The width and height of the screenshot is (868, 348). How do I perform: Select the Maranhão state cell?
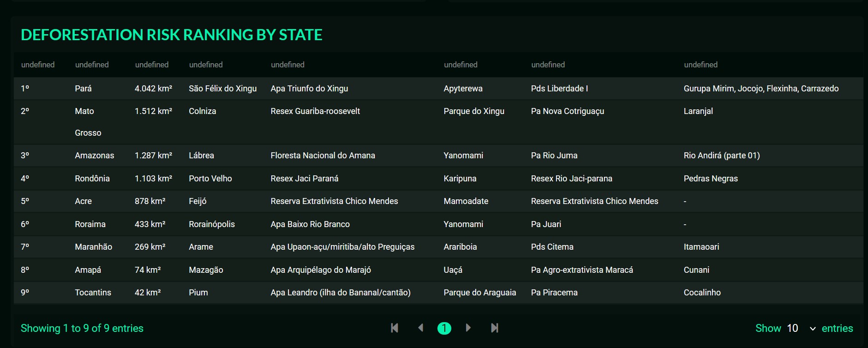click(93, 247)
